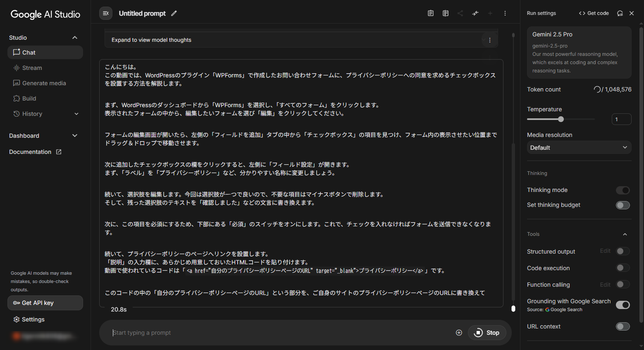Open the Settings item

pos(45,319)
